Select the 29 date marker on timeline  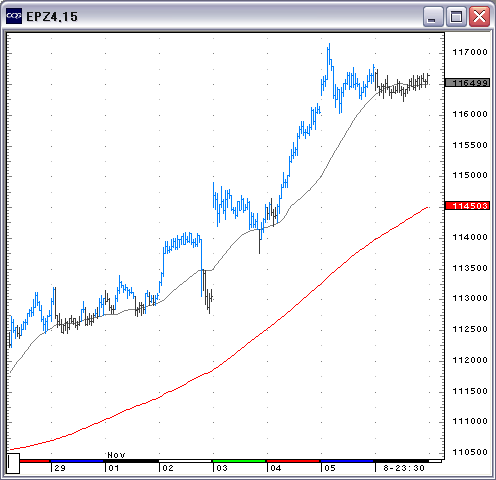tap(60, 468)
